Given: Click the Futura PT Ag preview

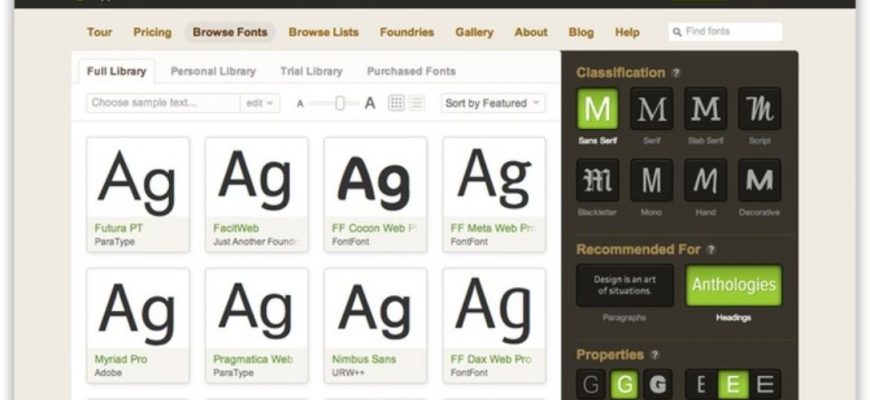Looking at the screenshot, I should [x=138, y=182].
